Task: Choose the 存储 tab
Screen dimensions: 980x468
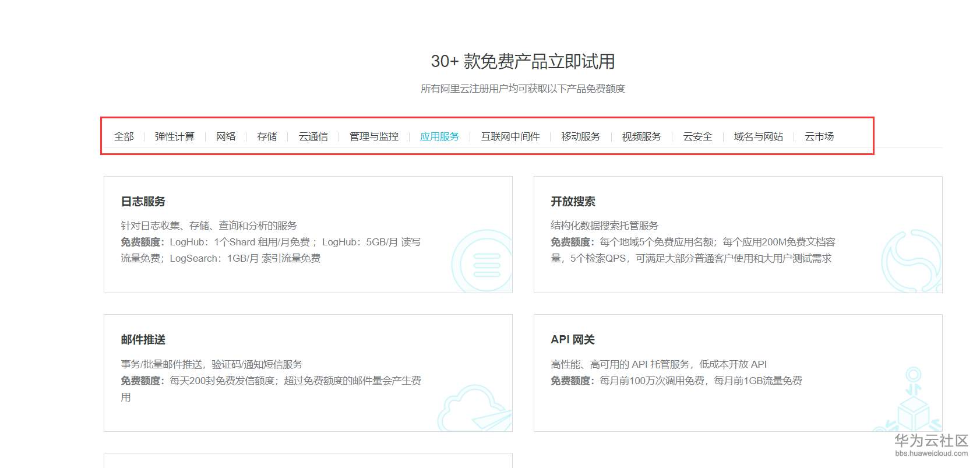Action: [x=267, y=136]
